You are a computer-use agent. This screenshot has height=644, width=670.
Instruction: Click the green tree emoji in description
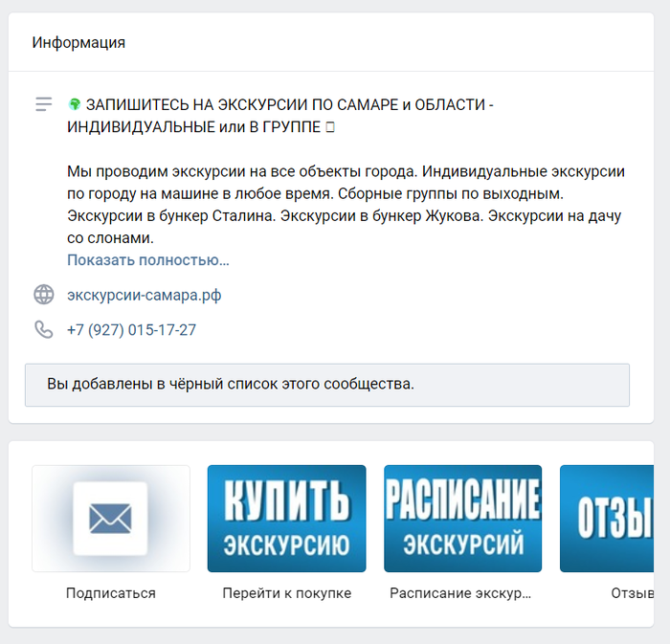[x=75, y=104]
